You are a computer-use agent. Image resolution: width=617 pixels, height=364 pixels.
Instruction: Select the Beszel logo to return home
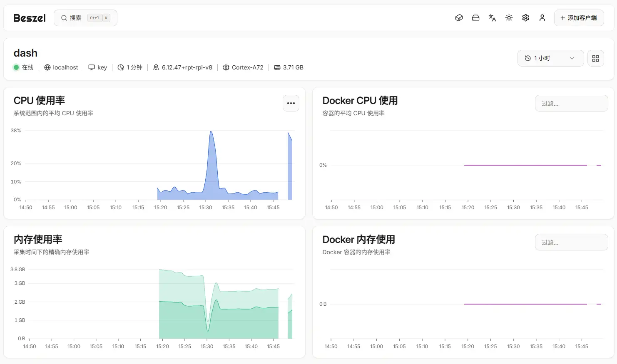[29, 18]
